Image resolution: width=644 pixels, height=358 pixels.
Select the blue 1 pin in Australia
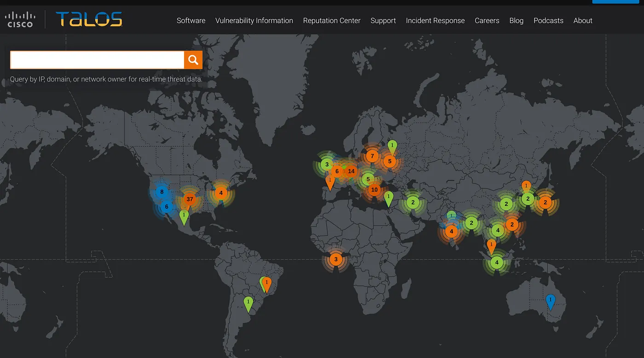550,302
